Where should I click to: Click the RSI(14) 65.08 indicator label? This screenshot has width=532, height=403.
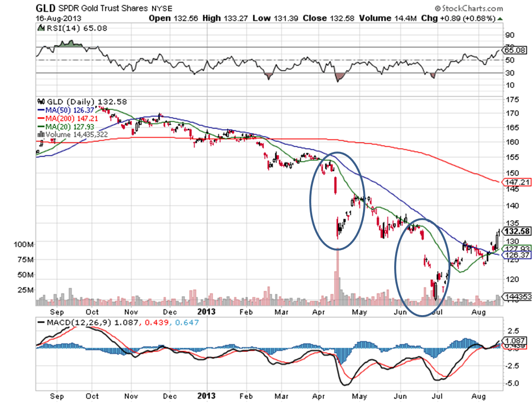77,28
